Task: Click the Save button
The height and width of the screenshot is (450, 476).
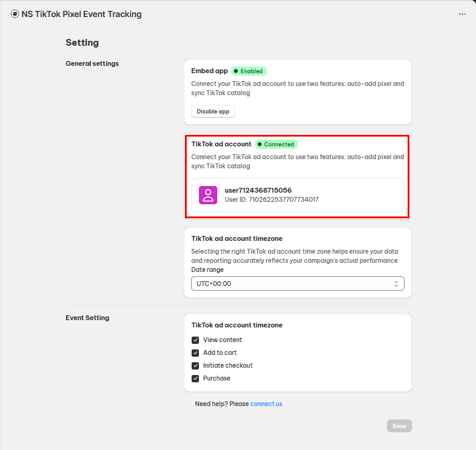Action: (x=399, y=426)
